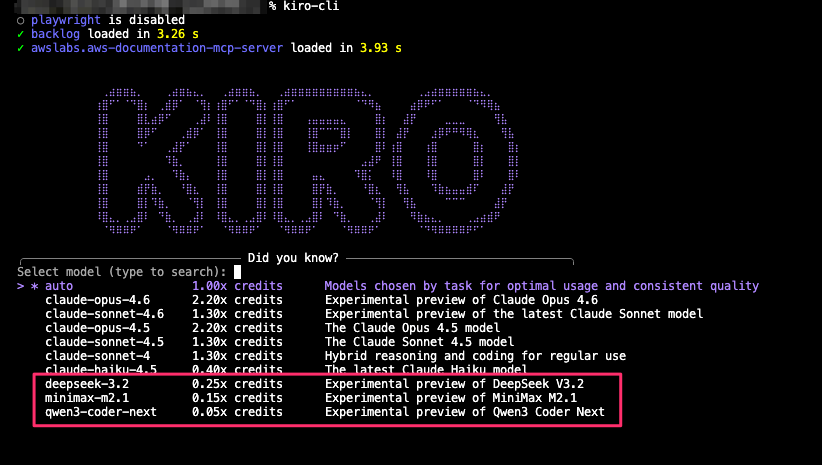822x465 pixels.
Task: Click the '>' selection pointer by auto
Action: 20,286
